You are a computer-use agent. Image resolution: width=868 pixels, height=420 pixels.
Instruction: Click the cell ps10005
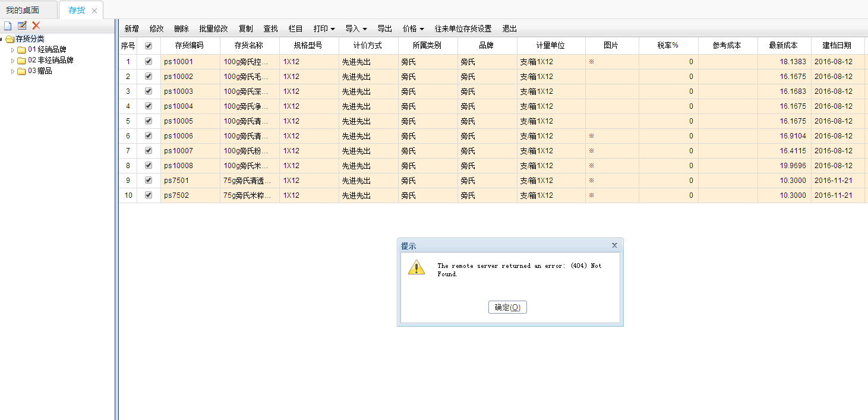[190, 121]
